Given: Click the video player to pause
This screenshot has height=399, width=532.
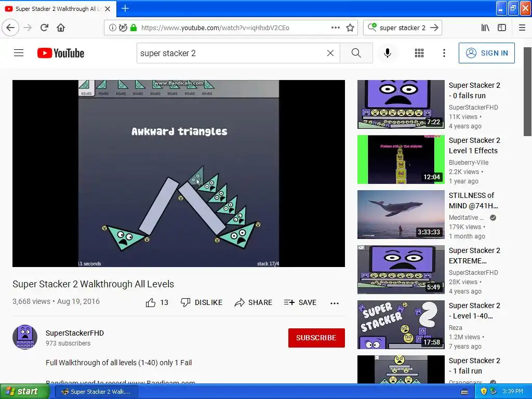Looking at the screenshot, I should (x=179, y=174).
